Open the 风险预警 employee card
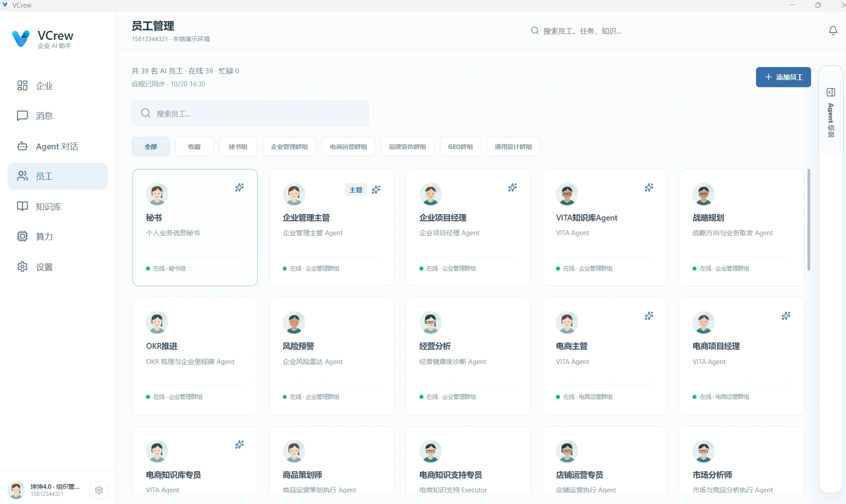Screen dimensions: 846x504 pyautogui.click(x=331, y=356)
